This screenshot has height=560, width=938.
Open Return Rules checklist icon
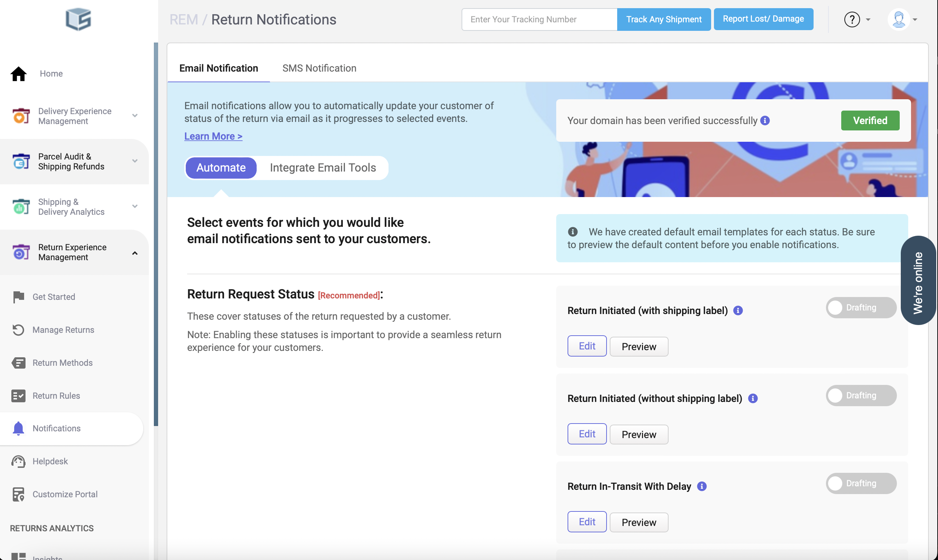pyautogui.click(x=18, y=396)
